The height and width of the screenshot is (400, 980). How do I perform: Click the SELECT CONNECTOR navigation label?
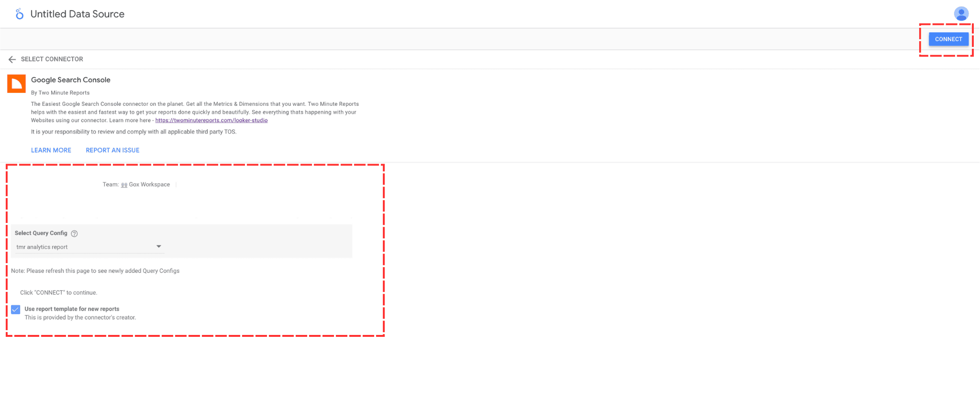(52, 59)
